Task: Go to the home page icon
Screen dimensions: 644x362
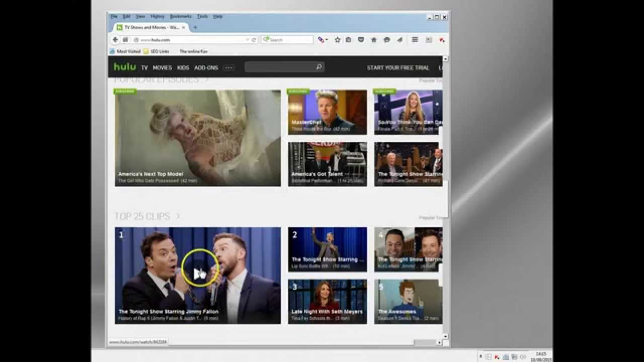Action: [374, 40]
